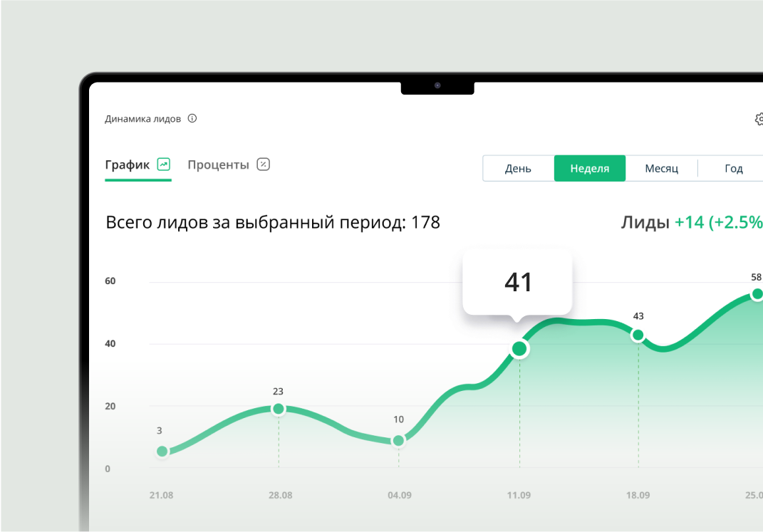Open settings via the gear icon
Viewport: 763px width, 532px height.
[x=759, y=119]
